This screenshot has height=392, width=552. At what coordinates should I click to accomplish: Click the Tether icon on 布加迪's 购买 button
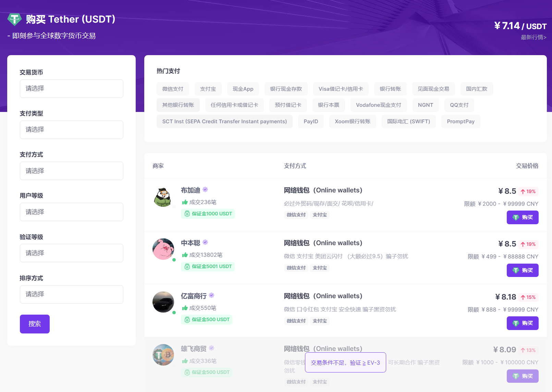point(515,217)
